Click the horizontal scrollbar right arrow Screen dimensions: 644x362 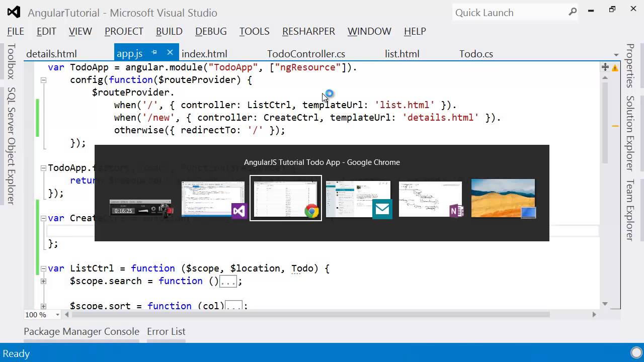click(x=594, y=315)
